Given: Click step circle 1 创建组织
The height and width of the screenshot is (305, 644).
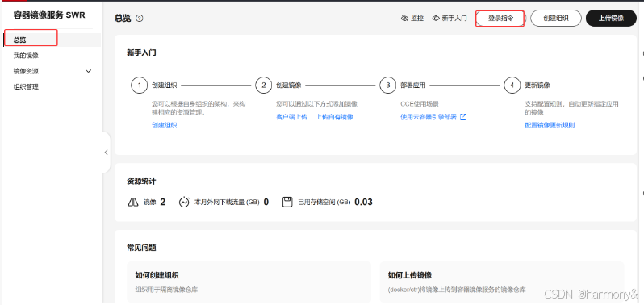Looking at the screenshot, I should [x=140, y=86].
